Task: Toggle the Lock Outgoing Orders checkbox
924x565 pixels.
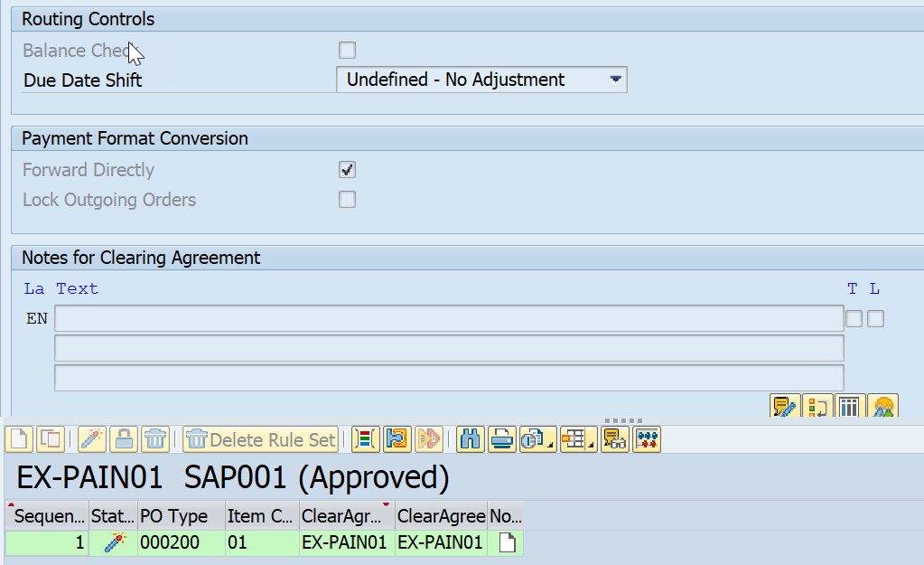Action: click(x=347, y=200)
